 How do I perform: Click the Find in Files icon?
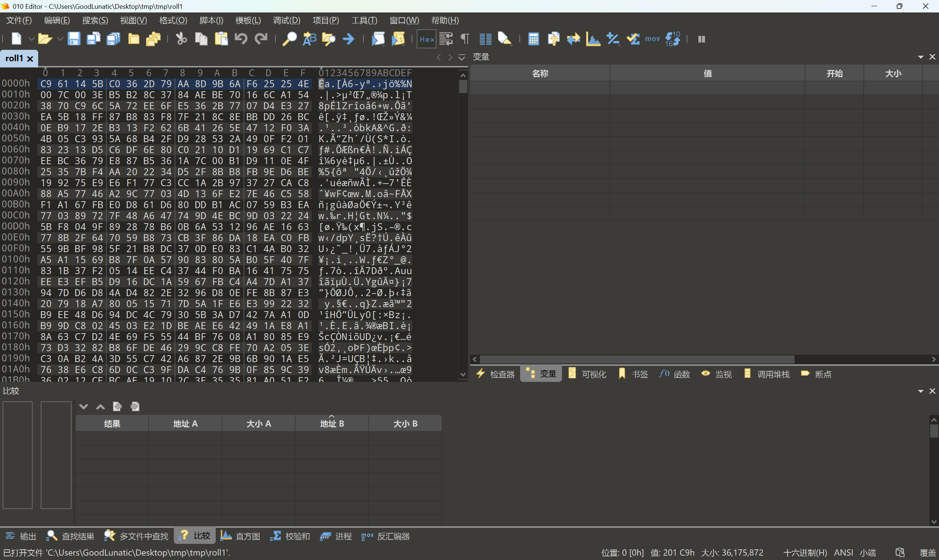click(x=329, y=39)
